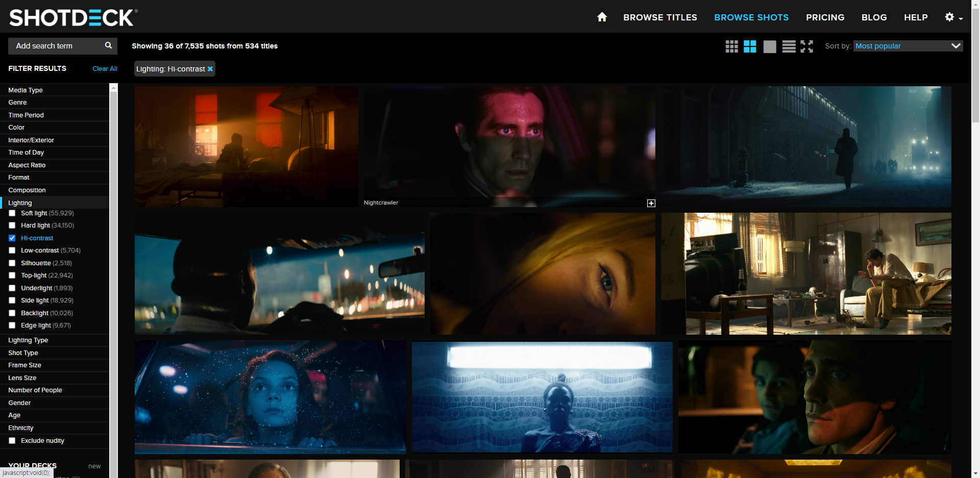The image size is (980, 478).
Task: Open Browse Shots in navigation
Action: point(751,17)
